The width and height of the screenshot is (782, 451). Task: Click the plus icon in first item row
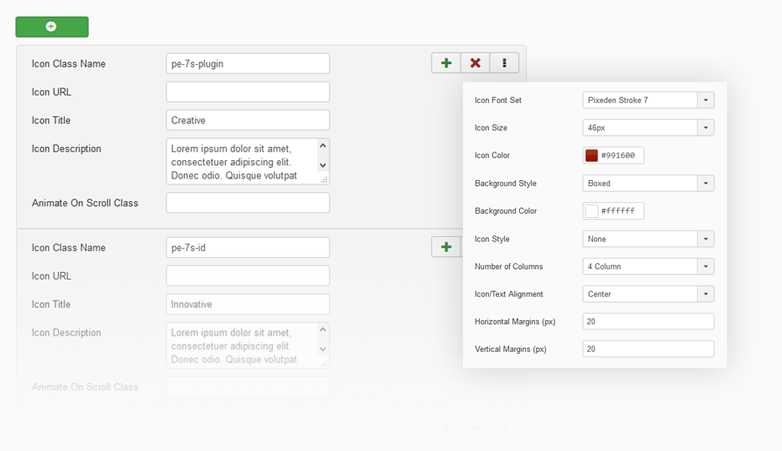pyautogui.click(x=446, y=63)
